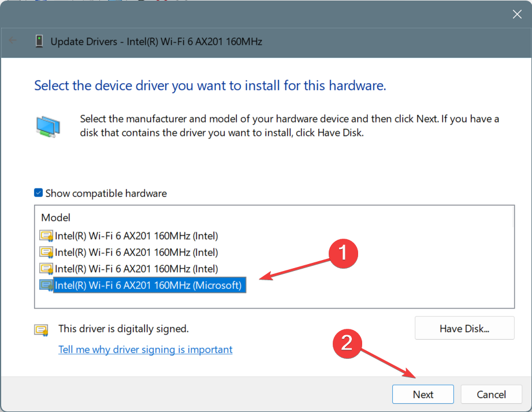
Task: Click the back arrow in the title area
Action: pyautogui.click(x=13, y=40)
